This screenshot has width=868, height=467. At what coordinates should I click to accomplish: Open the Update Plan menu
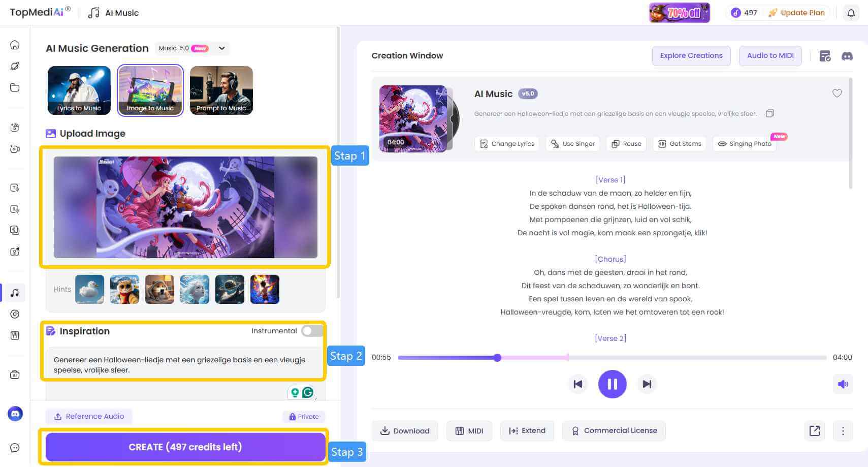click(796, 13)
